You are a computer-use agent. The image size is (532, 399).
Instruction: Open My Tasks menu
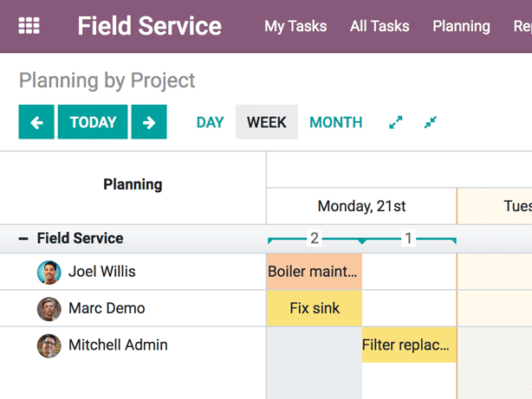(x=295, y=26)
